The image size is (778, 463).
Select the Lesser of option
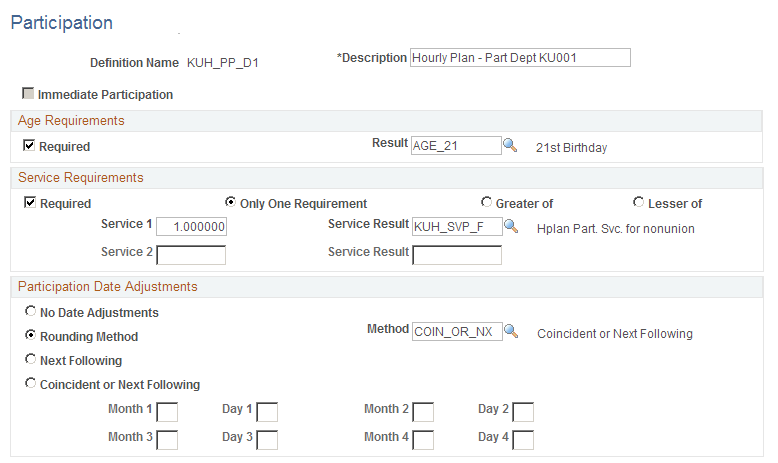point(639,202)
